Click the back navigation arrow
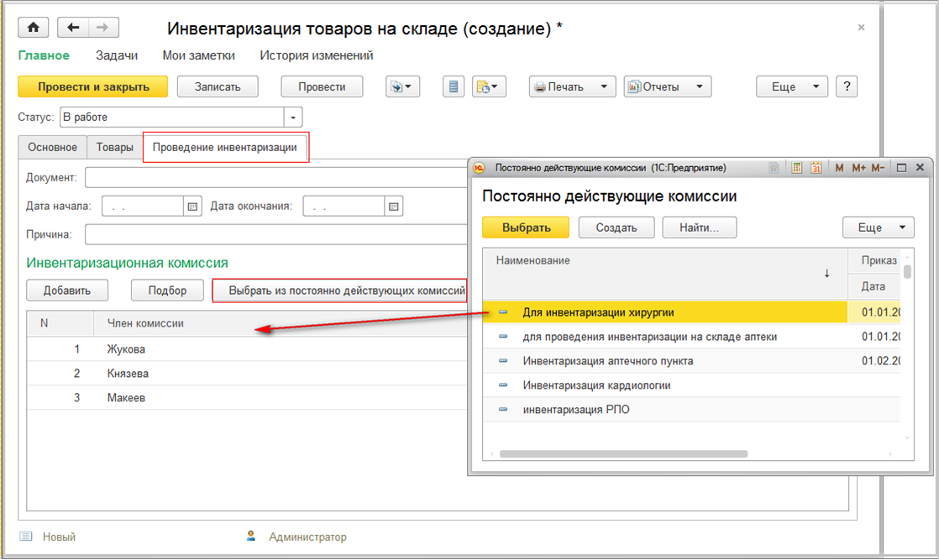 72,27
